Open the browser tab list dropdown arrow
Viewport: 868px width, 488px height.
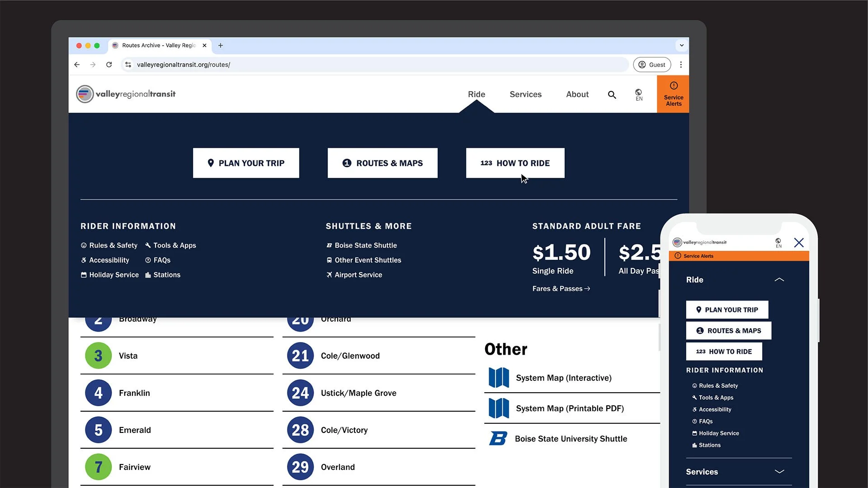(682, 45)
